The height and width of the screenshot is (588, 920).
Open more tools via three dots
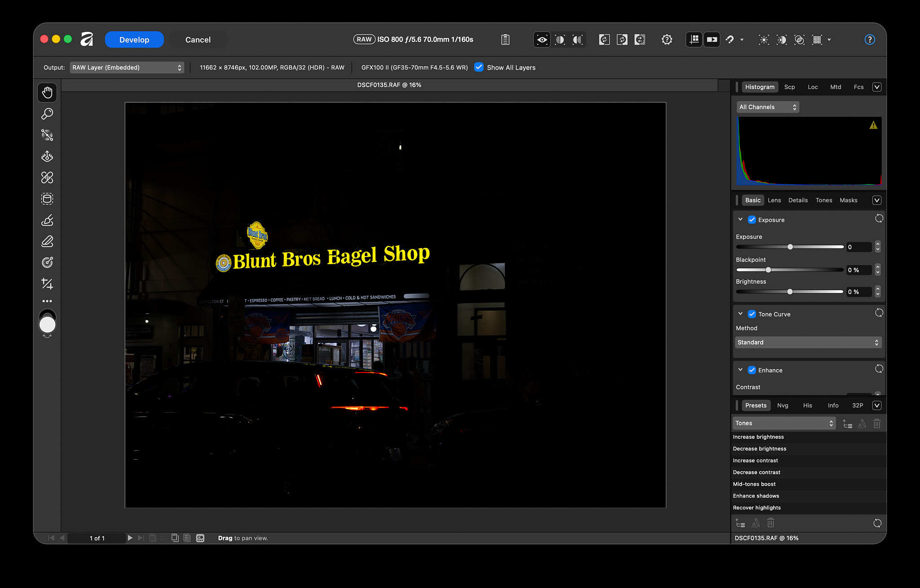click(x=47, y=301)
